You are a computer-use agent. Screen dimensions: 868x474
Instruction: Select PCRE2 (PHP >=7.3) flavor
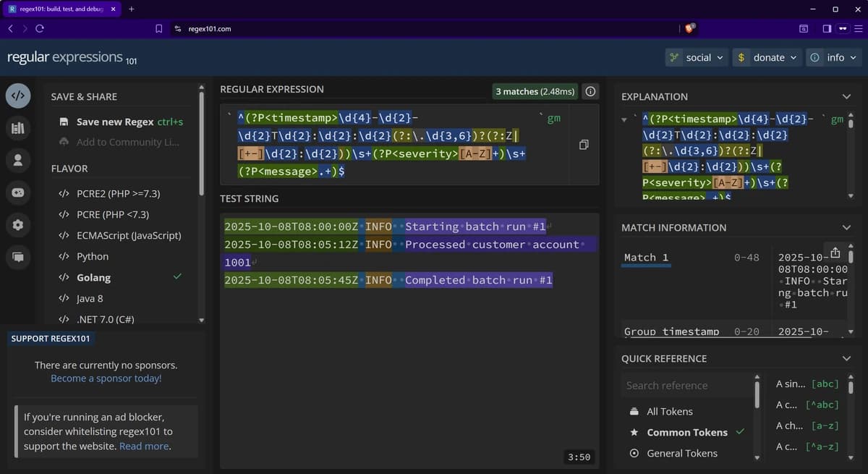120,194
